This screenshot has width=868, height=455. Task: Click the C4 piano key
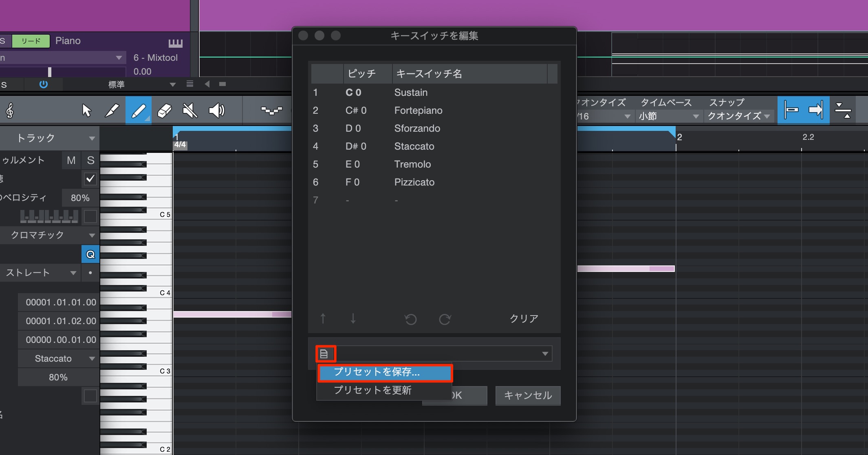159,293
